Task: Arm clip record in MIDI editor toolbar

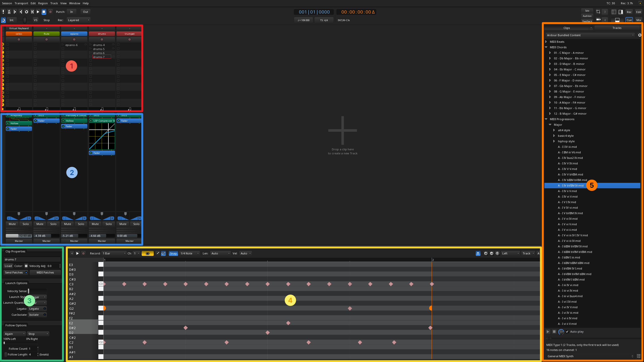Action: [x=83, y=253]
